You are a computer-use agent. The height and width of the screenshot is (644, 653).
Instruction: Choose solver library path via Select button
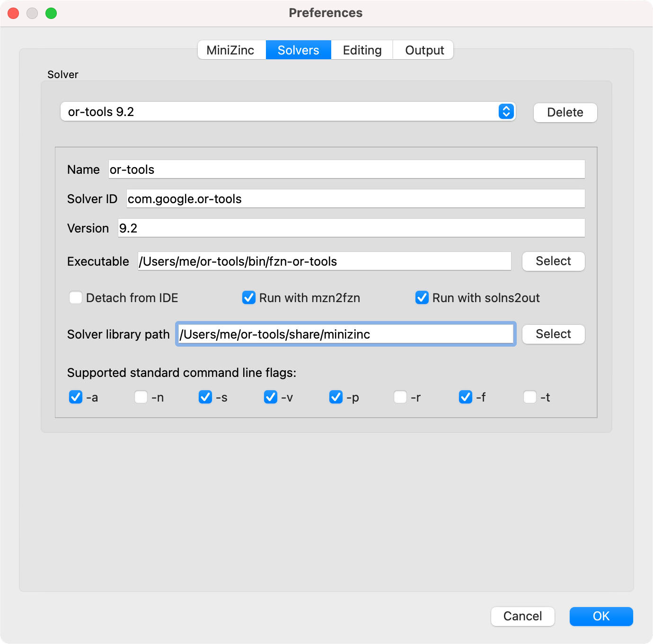[x=553, y=334]
